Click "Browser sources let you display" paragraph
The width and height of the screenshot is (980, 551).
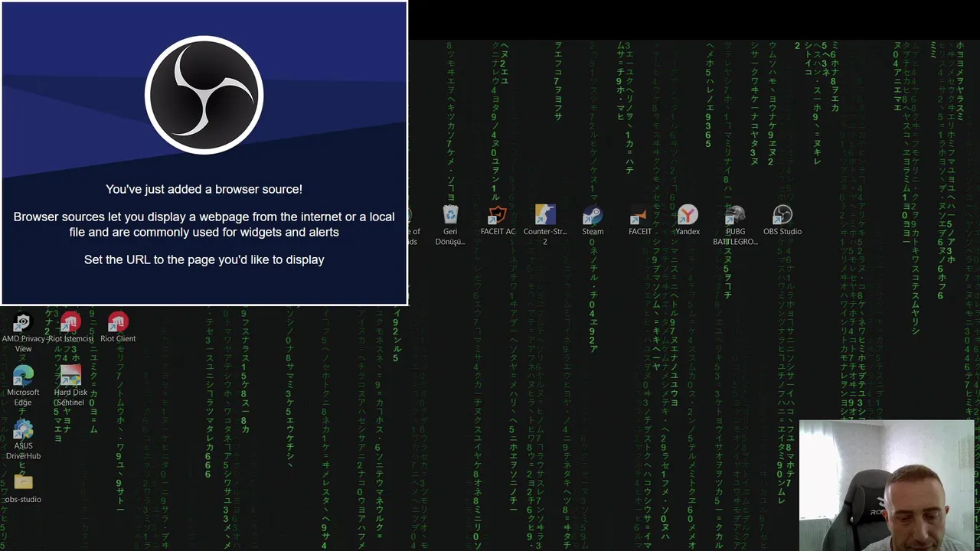(204, 224)
